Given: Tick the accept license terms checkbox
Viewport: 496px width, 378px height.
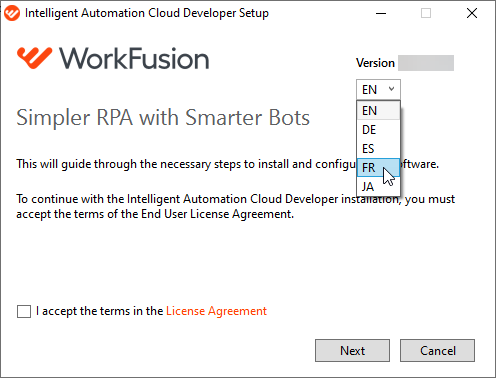Looking at the screenshot, I should click(24, 311).
